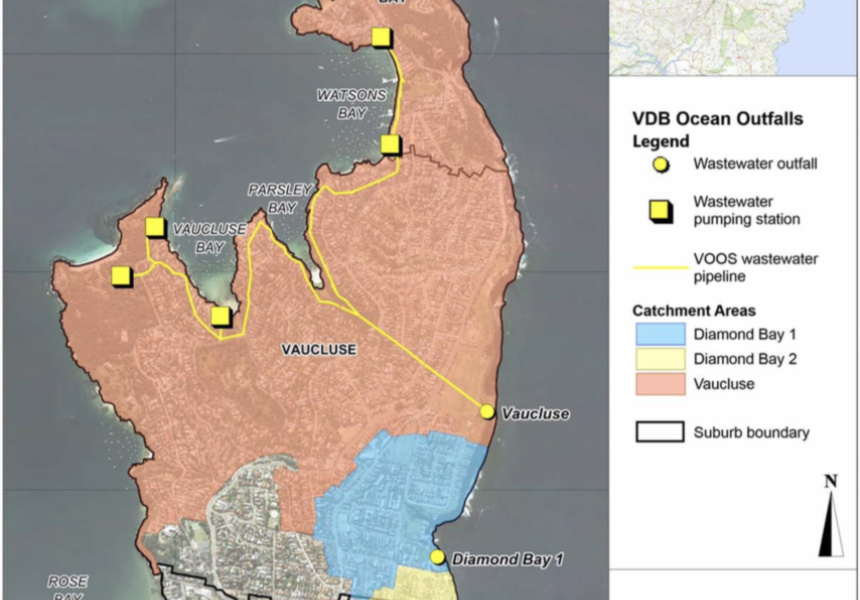Click the pumping station at Vaucluse Bay
The width and height of the screenshot is (860, 600).
point(153,228)
